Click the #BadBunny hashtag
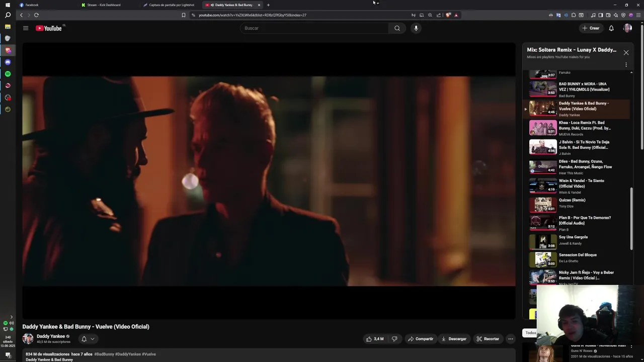The width and height of the screenshot is (644, 362). [x=104, y=354]
